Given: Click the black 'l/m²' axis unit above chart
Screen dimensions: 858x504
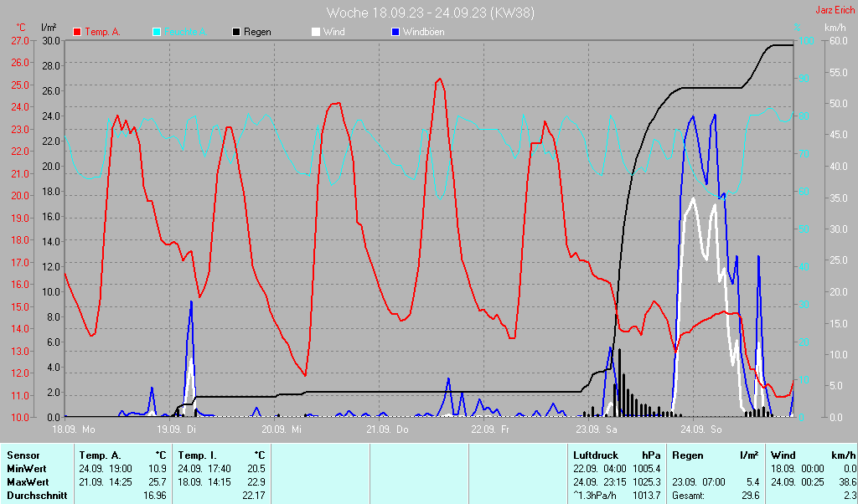Looking at the screenshot, I should pyautogui.click(x=49, y=28).
